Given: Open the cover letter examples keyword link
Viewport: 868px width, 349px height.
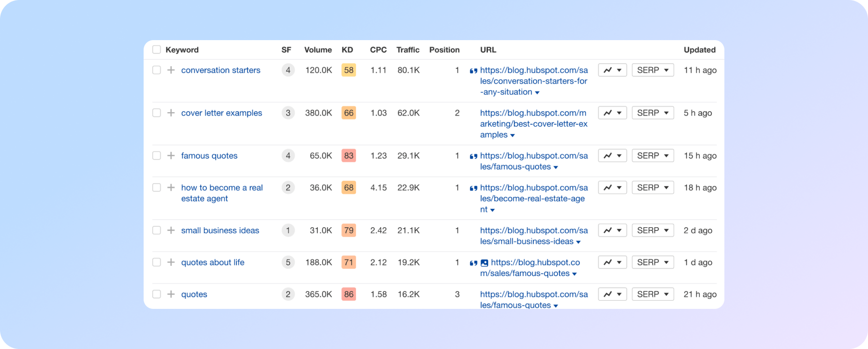Looking at the screenshot, I should (221, 113).
